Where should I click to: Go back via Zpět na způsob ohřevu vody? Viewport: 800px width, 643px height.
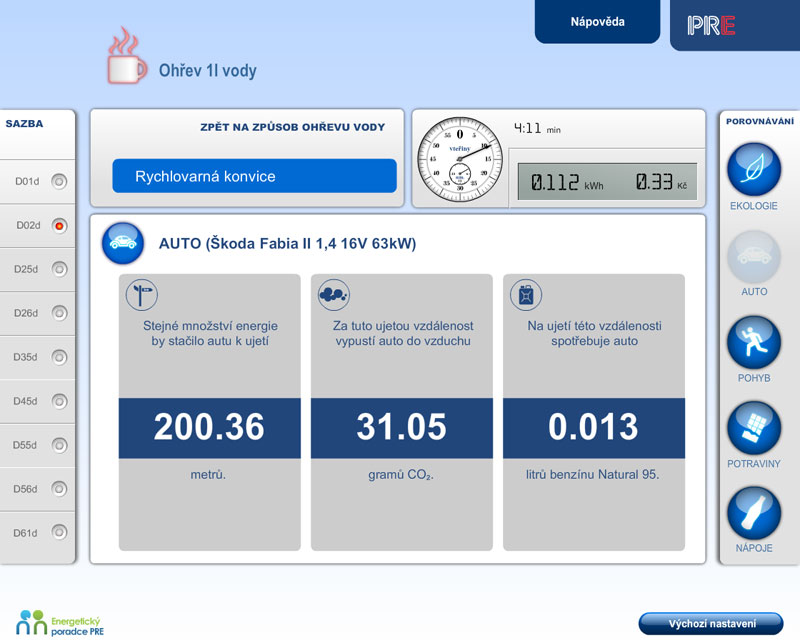click(x=292, y=127)
